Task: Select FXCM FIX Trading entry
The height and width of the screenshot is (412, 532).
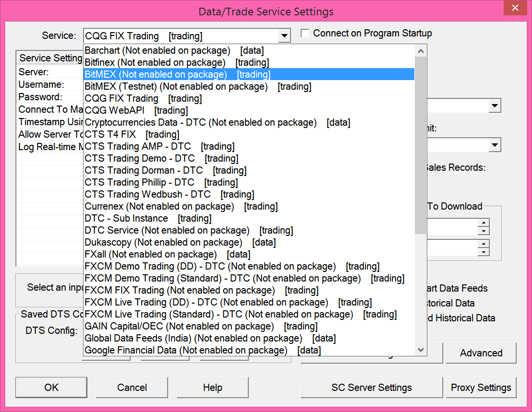Action: tap(249, 290)
